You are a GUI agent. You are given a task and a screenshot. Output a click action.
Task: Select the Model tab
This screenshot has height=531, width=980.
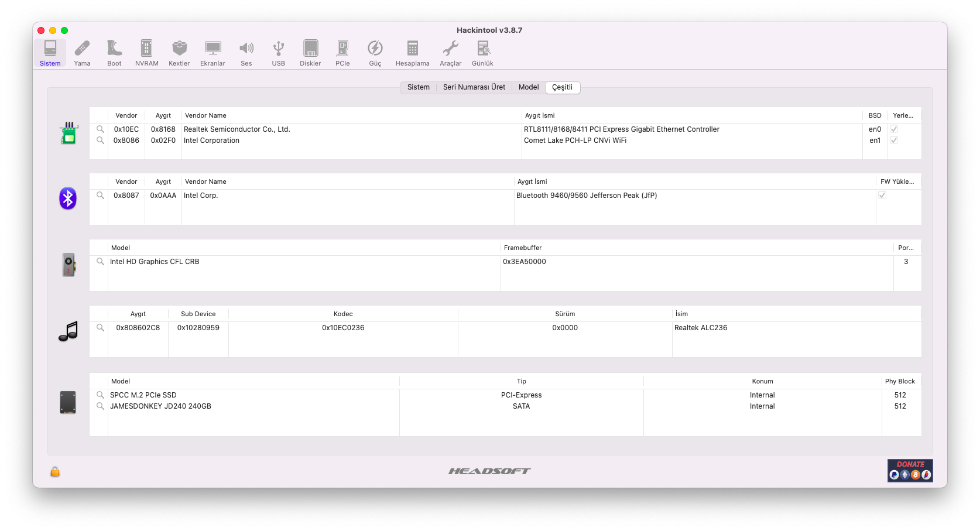pyautogui.click(x=528, y=87)
